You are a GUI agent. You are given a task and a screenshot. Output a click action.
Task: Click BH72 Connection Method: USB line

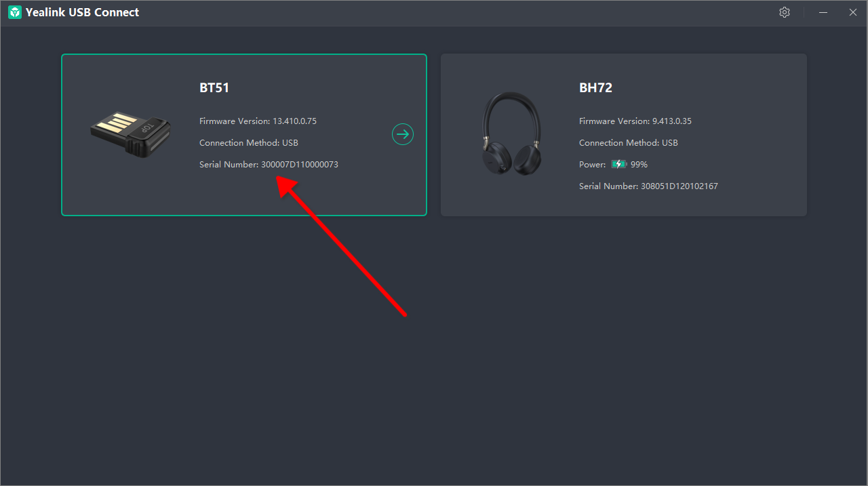point(628,143)
